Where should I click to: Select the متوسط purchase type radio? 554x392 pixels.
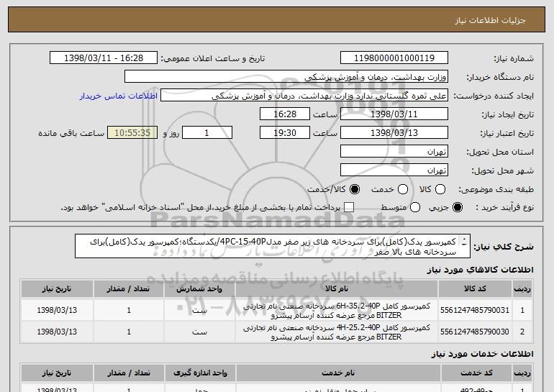pos(415,207)
